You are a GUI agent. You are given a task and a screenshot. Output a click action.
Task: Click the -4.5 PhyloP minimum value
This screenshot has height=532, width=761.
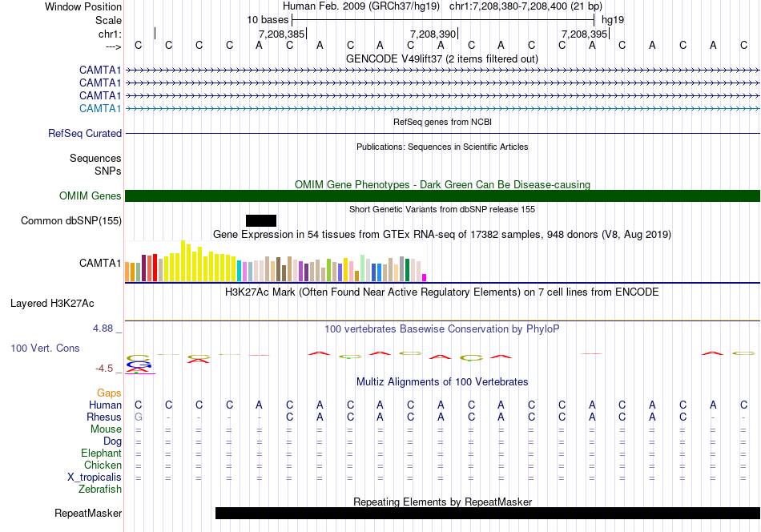(x=104, y=369)
